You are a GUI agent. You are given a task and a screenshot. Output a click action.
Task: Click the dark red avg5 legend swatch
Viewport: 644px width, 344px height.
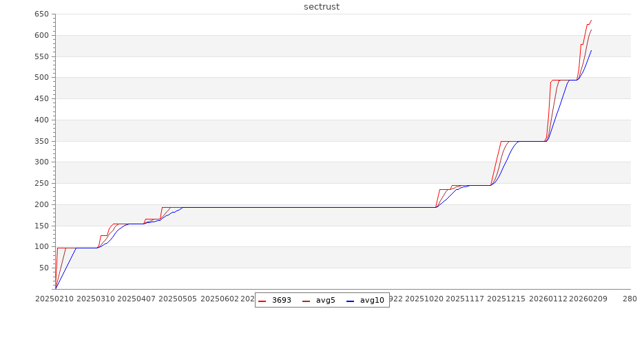(307, 301)
